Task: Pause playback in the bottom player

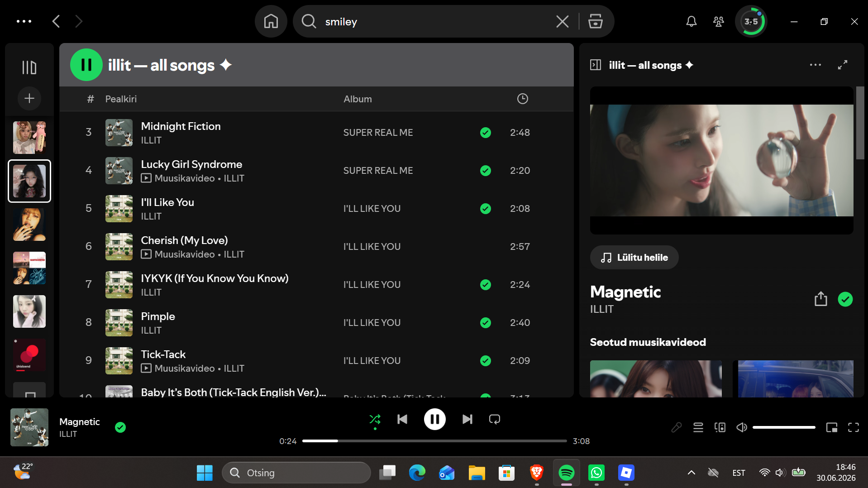Action: click(x=434, y=419)
